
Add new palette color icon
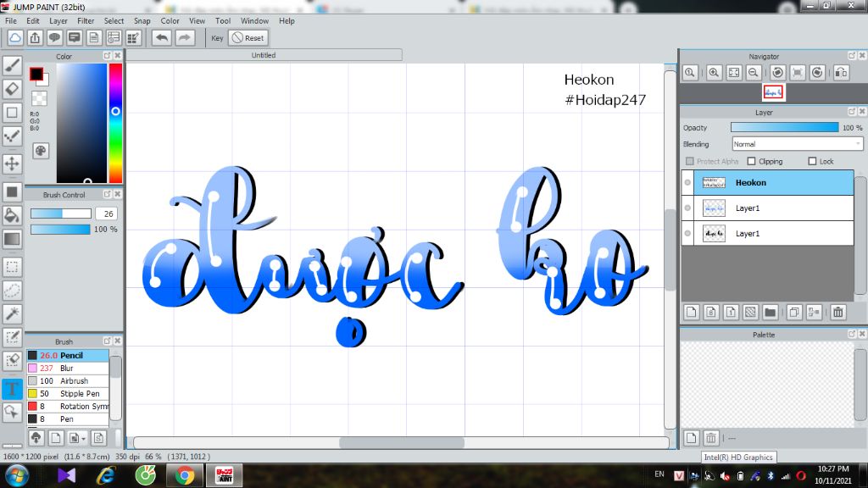(692, 438)
